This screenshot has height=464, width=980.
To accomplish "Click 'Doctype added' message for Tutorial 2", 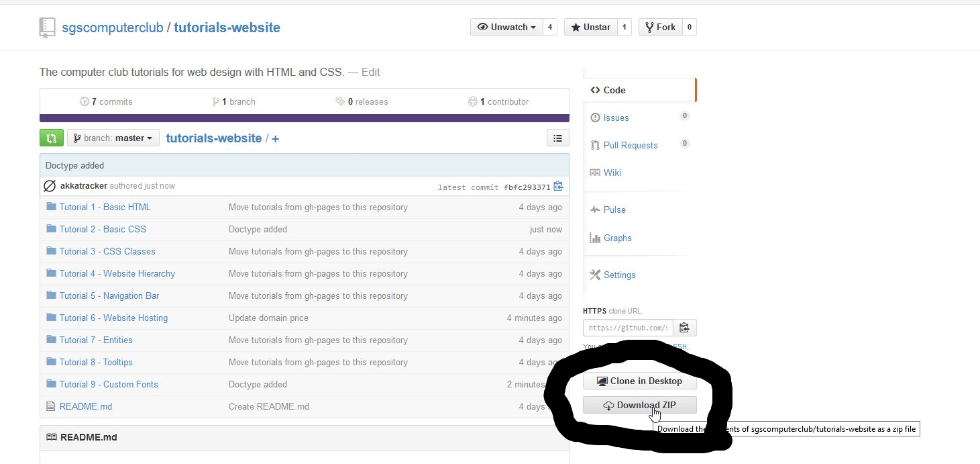I will click(258, 229).
